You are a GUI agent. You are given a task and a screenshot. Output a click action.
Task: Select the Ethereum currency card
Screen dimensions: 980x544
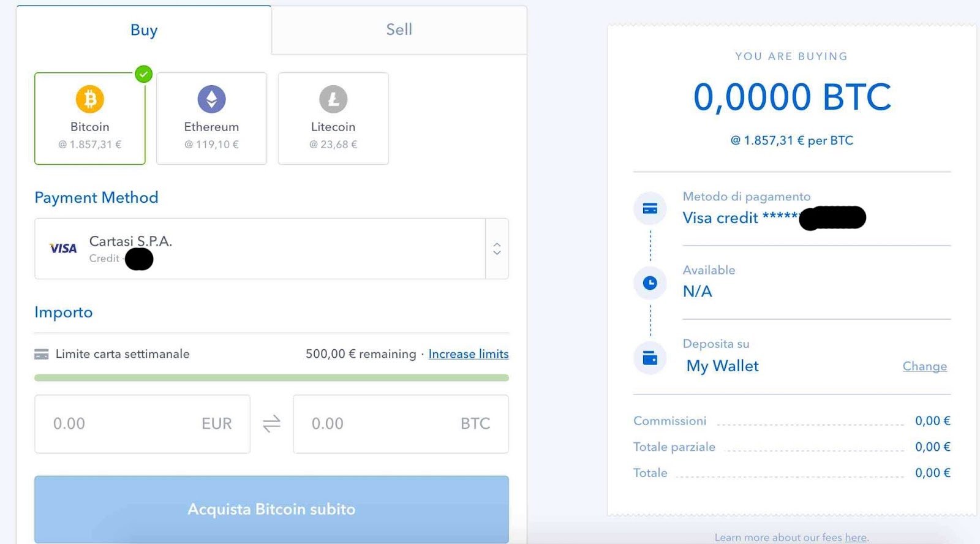click(211, 118)
